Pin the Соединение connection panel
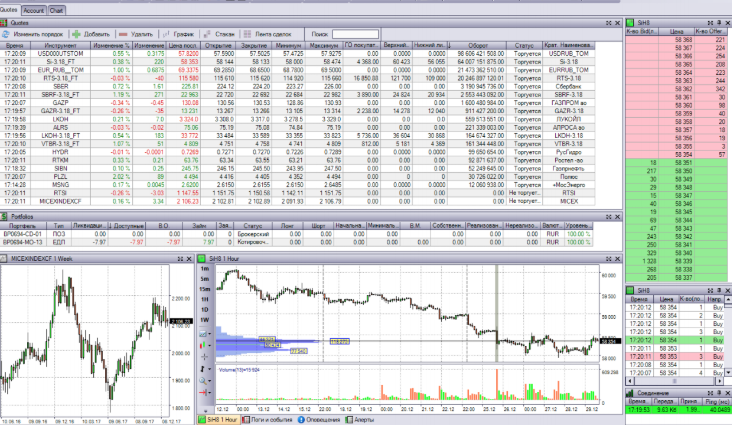This screenshot has height=425, width=732. pyautogui.click(x=719, y=393)
